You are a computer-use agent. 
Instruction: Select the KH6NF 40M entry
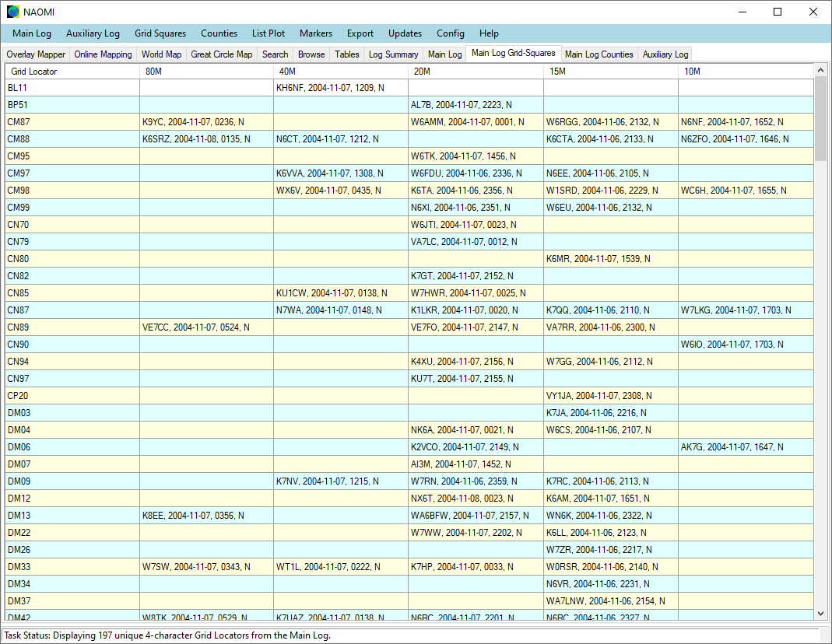pos(341,88)
